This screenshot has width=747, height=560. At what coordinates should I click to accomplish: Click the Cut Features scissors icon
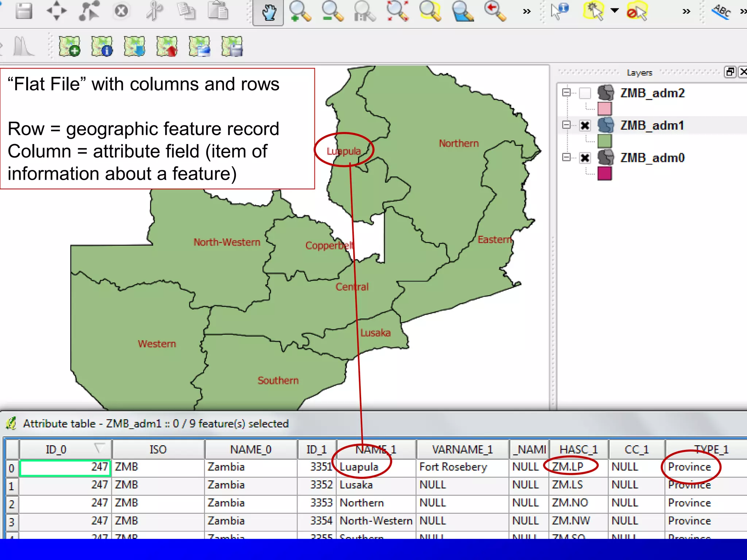[154, 11]
